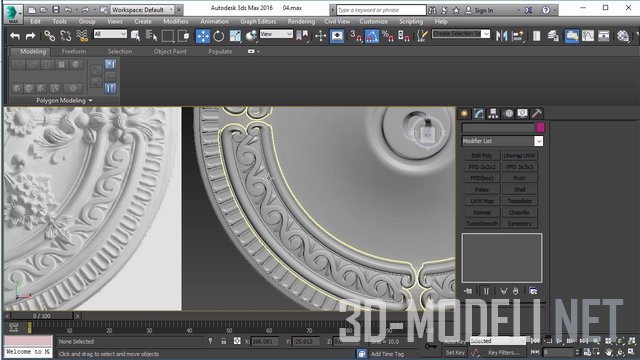The image size is (640, 360).
Task: Switch to the Utilities command panel tab
Action: click(537, 113)
